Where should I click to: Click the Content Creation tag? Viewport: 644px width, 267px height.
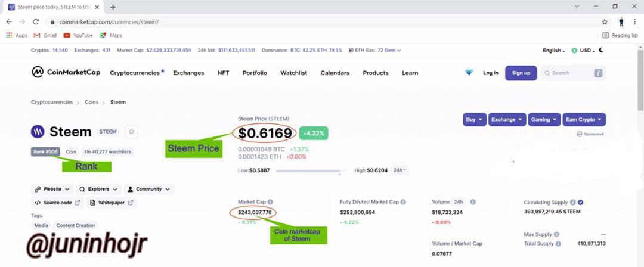pos(76,225)
